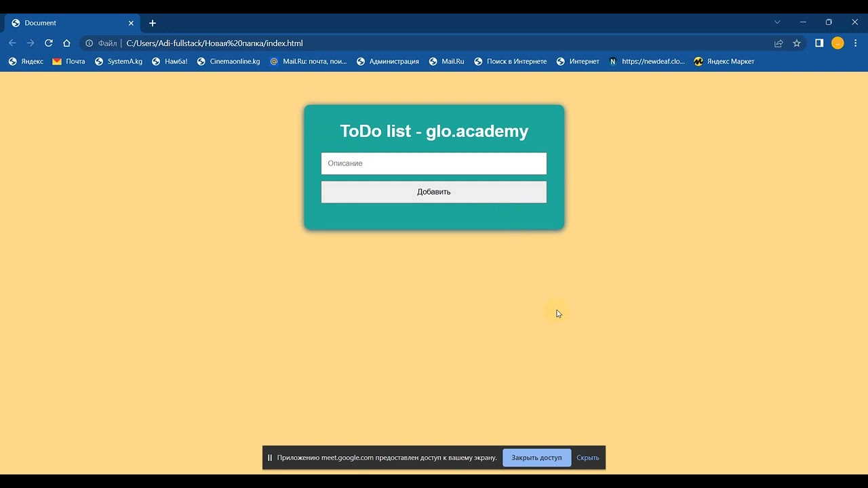Toggle the browser side panel icon
868x488 pixels.
(x=819, y=43)
